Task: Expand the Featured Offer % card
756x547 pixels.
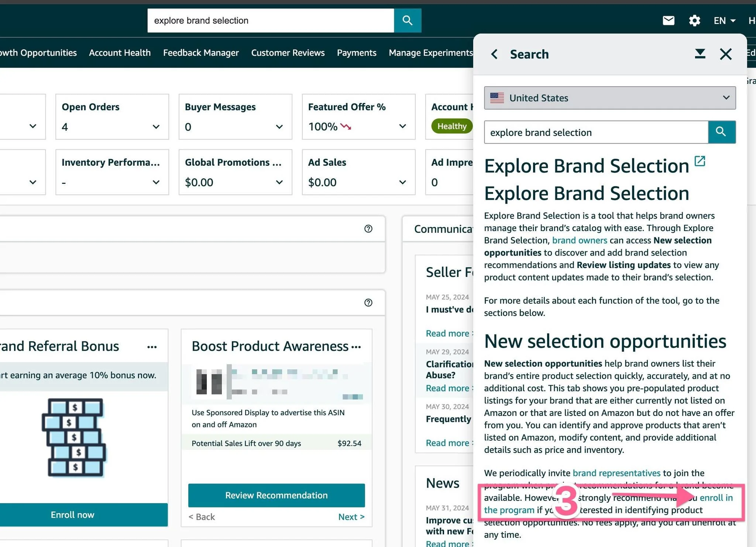Action: pyautogui.click(x=402, y=127)
